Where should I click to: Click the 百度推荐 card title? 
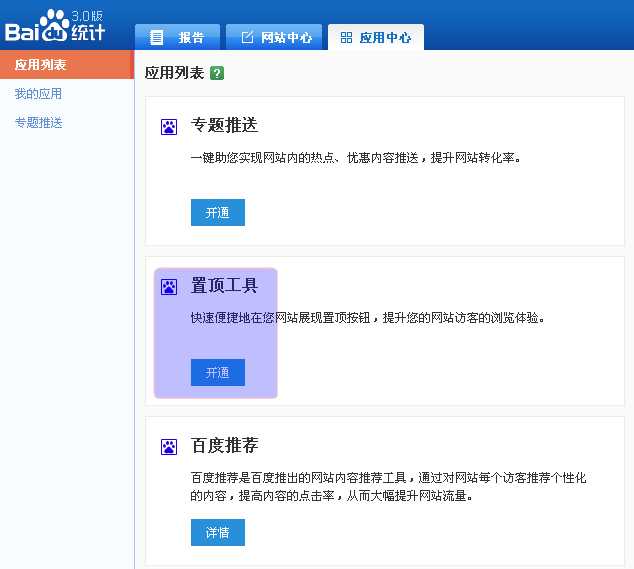click(224, 445)
